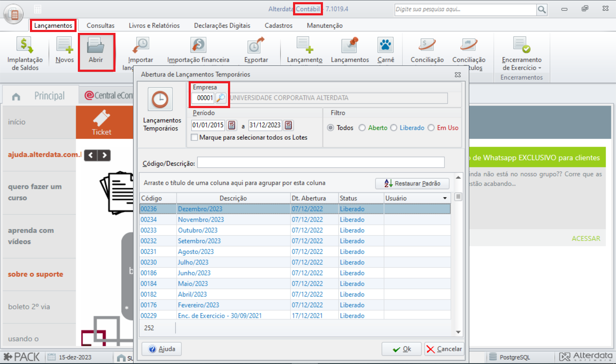
Task: Click the quero fazer um curso link
Action: coord(35,192)
